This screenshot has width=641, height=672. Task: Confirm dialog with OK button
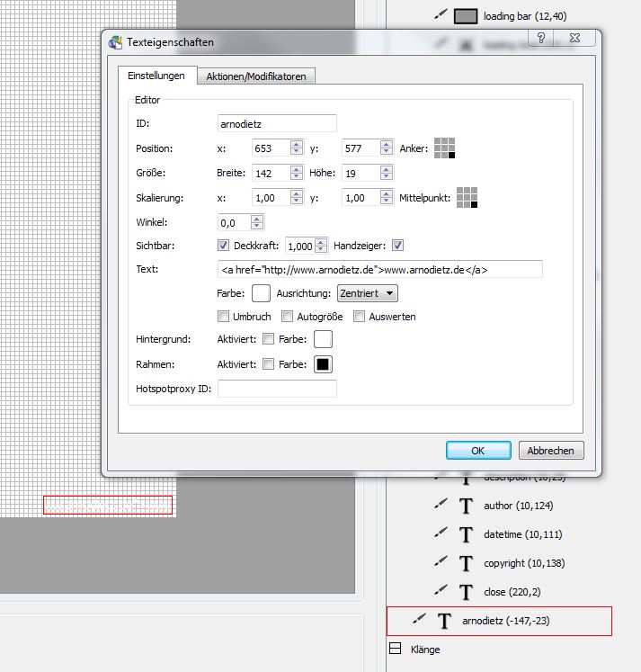(x=477, y=451)
